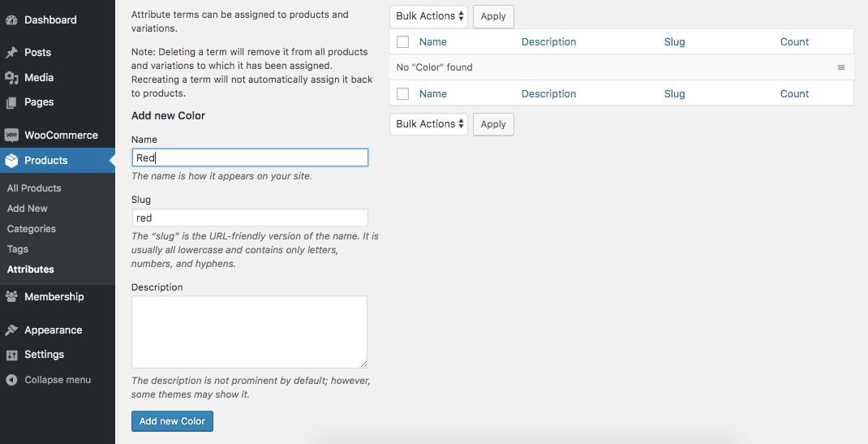This screenshot has width=868, height=444.
Task: Click the Description textarea resize handle
Action: 363,364
